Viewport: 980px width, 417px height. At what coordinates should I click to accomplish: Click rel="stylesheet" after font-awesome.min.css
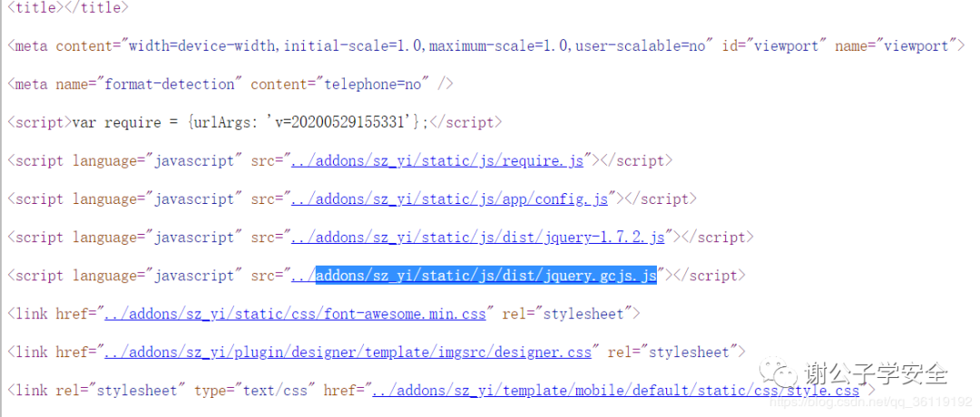[x=567, y=314]
